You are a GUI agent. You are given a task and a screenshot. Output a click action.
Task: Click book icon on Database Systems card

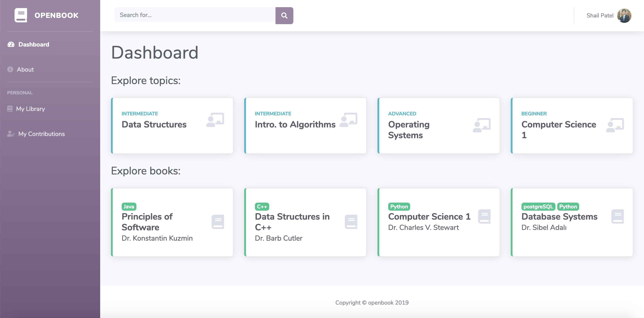[617, 216]
